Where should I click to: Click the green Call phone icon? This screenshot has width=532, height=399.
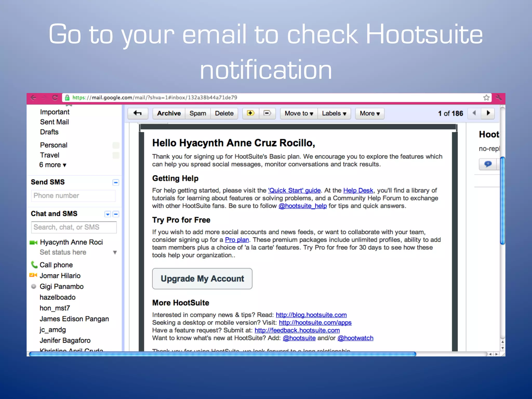click(x=34, y=265)
